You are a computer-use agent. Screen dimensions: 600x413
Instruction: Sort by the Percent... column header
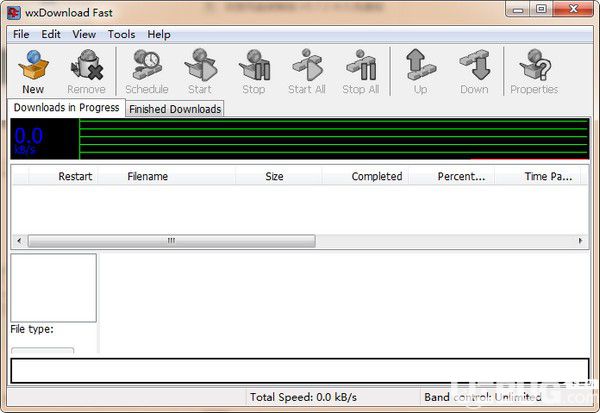[x=452, y=176]
